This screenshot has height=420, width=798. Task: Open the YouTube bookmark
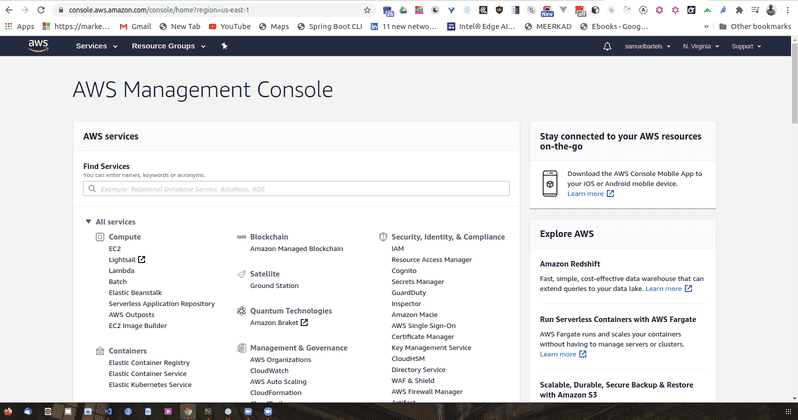230,26
